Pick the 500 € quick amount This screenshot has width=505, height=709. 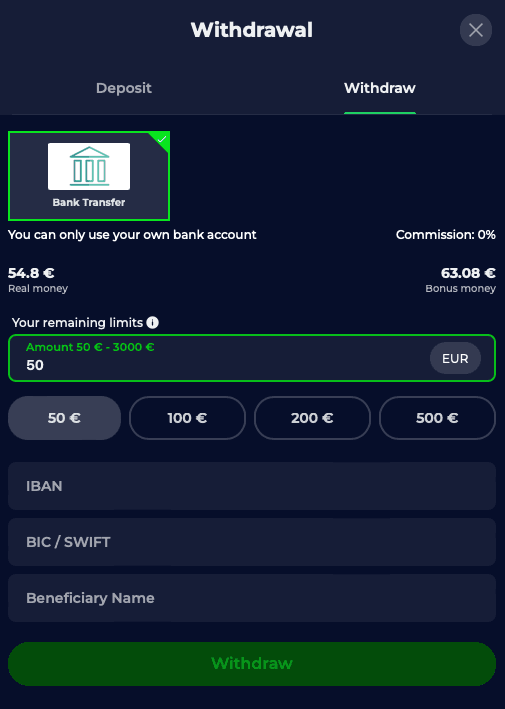437,418
